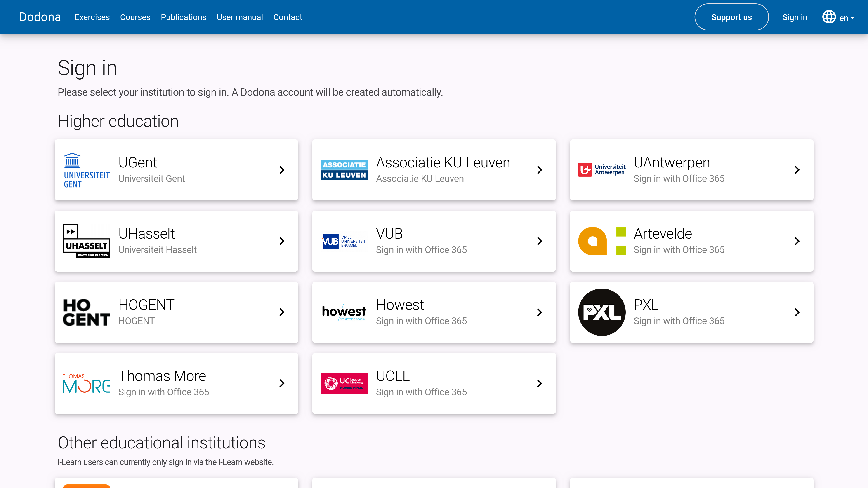Click the UC Leuven Limburg logo
Image resolution: width=868 pixels, height=488 pixels.
[x=344, y=383]
